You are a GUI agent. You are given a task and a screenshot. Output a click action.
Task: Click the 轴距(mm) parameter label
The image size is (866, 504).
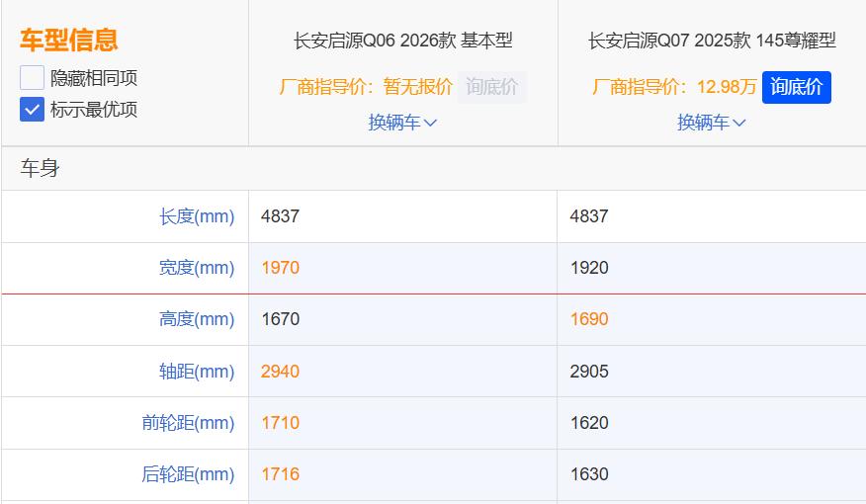point(197,372)
